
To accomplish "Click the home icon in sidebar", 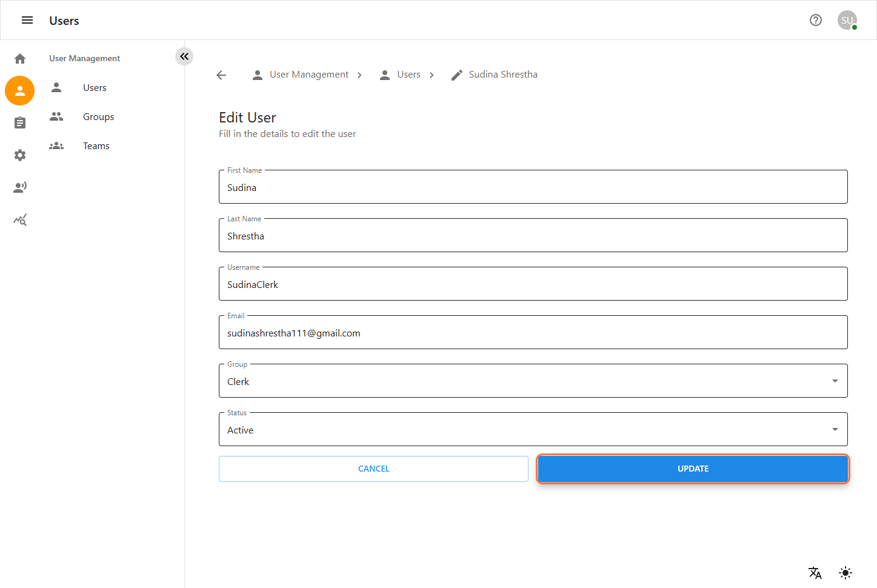I will point(20,59).
